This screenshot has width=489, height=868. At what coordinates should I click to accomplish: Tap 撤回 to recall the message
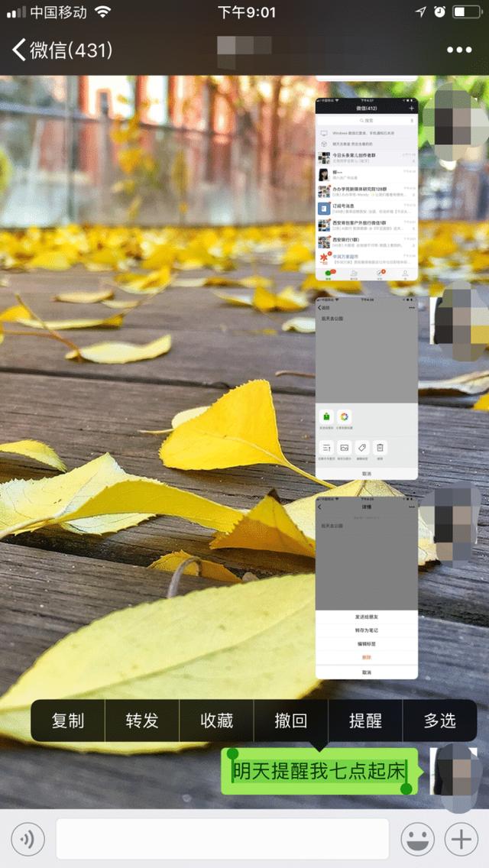[x=291, y=721]
